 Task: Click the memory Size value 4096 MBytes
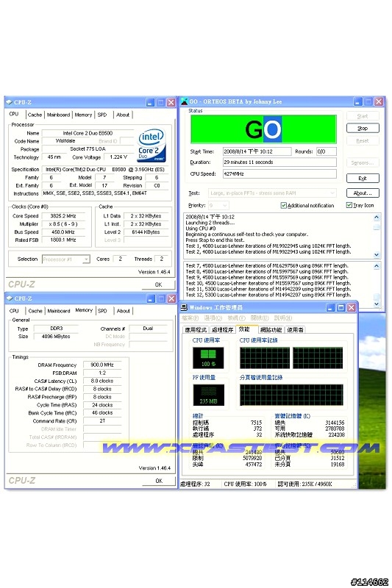click(x=57, y=337)
